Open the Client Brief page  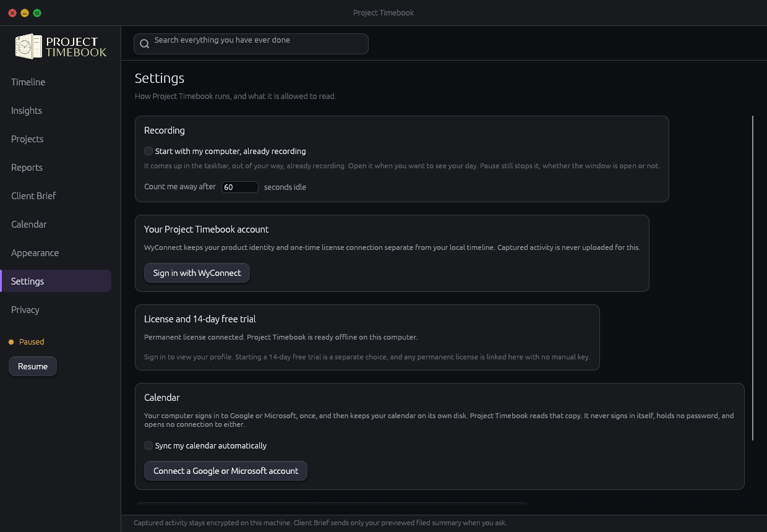(x=56, y=196)
